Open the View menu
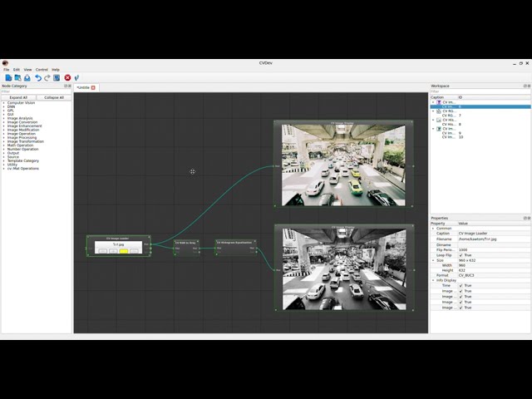The width and height of the screenshot is (532, 399). [x=27, y=70]
